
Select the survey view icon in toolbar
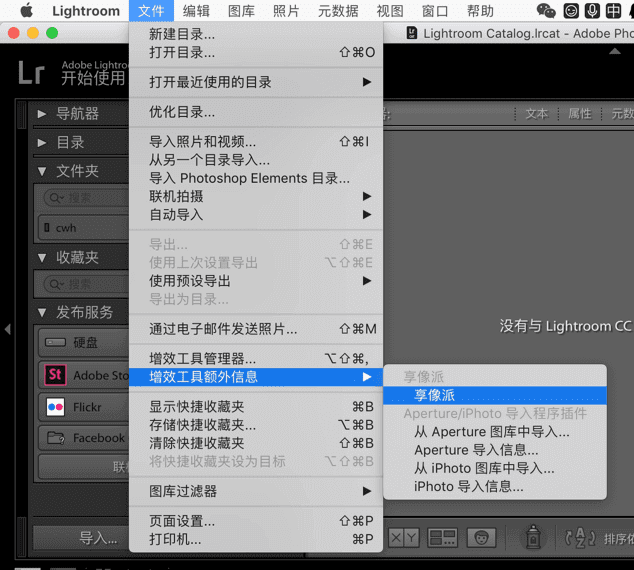coord(443,538)
